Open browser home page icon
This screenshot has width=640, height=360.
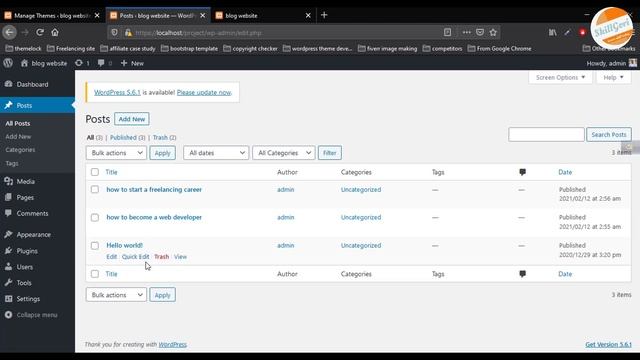(x=55, y=32)
